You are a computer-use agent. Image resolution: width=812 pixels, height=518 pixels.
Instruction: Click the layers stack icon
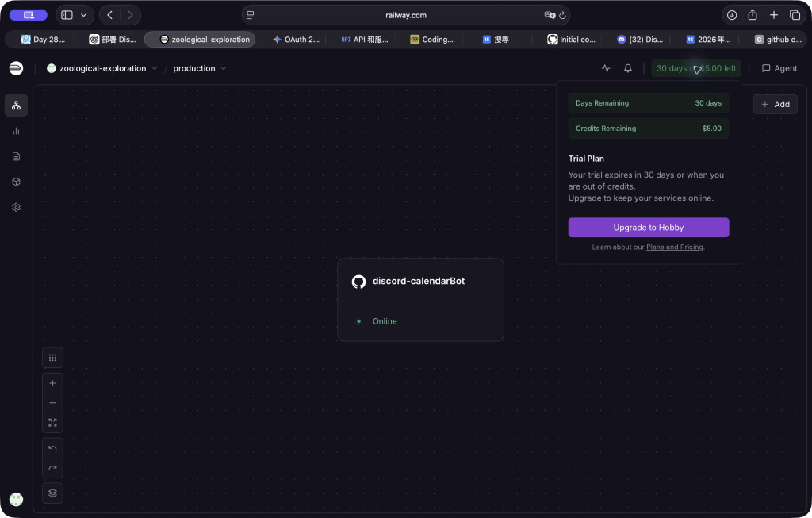pyautogui.click(x=52, y=493)
